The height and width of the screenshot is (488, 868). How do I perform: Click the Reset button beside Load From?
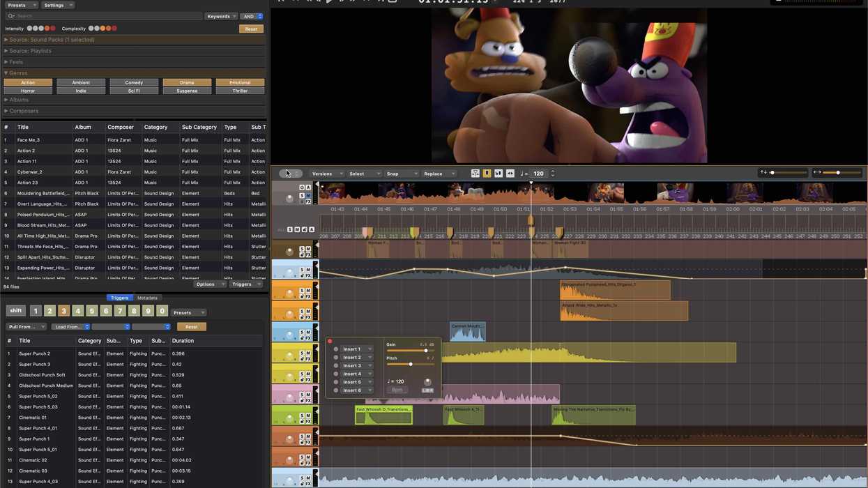[x=191, y=327]
